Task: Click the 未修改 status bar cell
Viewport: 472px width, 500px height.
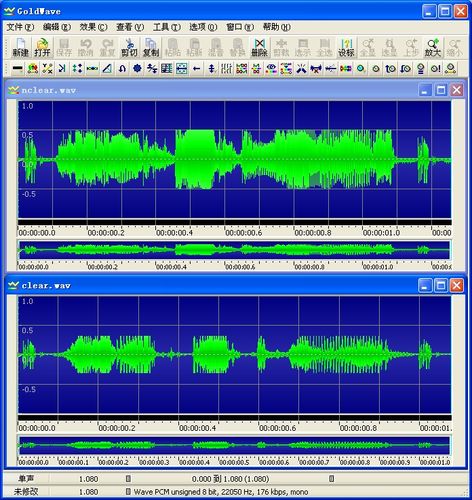Action: point(26,492)
